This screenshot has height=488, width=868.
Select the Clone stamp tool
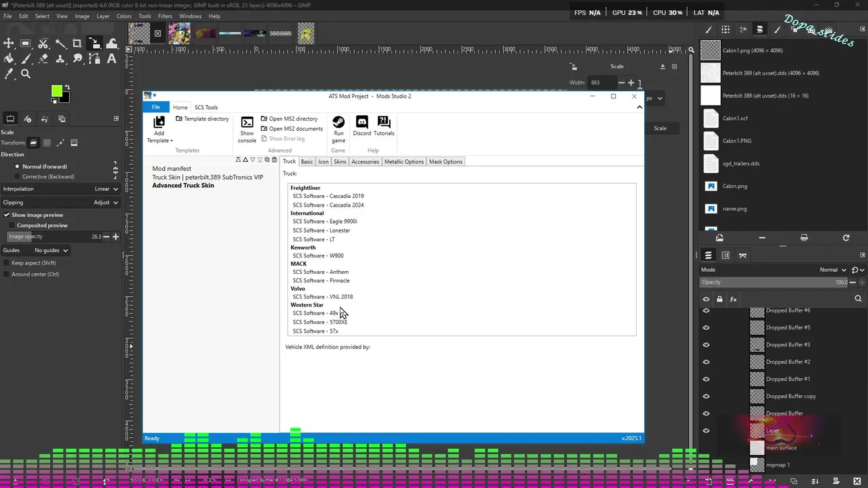[60, 59]
